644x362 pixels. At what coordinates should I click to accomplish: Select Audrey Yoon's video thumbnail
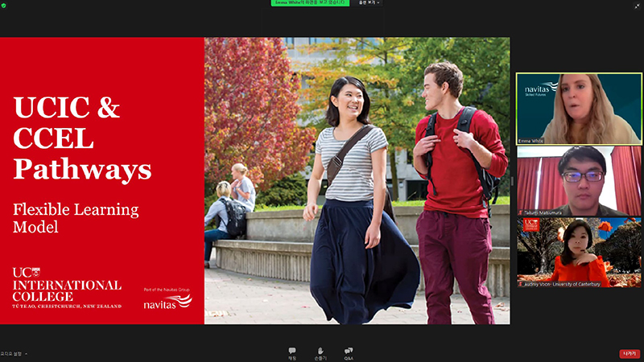tap(579, 253)
